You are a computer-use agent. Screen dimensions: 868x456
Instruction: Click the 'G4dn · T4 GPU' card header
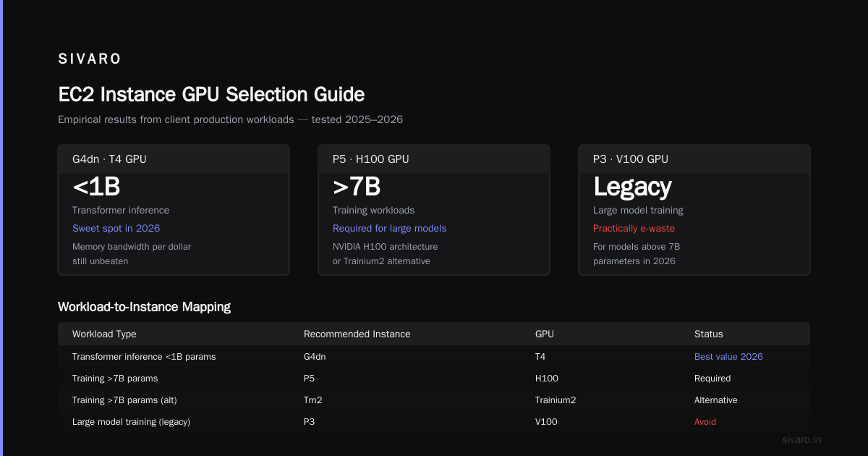(x=174, y=159)
